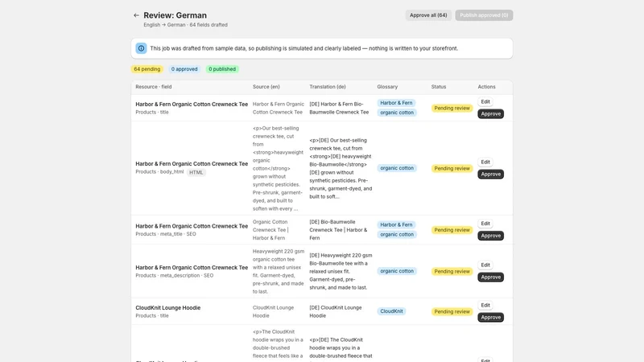Click the blue info icon in the banner
Viewport: 644px width, 362px height.
tap(142, 48)
